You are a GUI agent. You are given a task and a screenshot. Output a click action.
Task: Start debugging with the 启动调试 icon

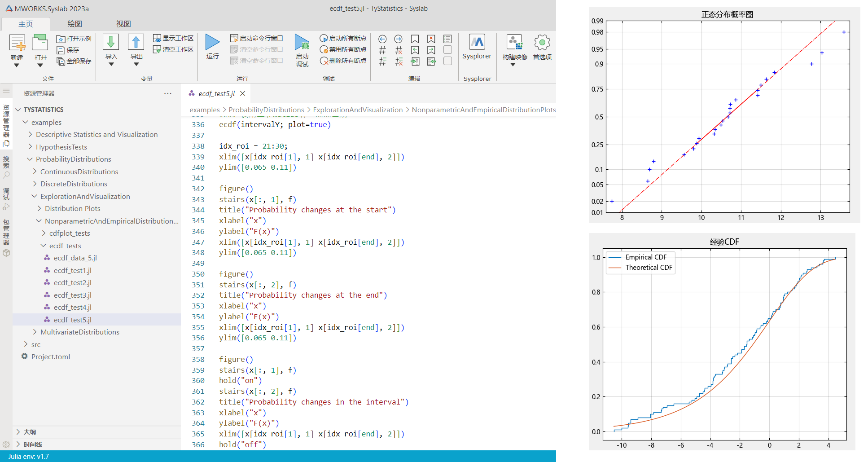click(x=302, y=43)
